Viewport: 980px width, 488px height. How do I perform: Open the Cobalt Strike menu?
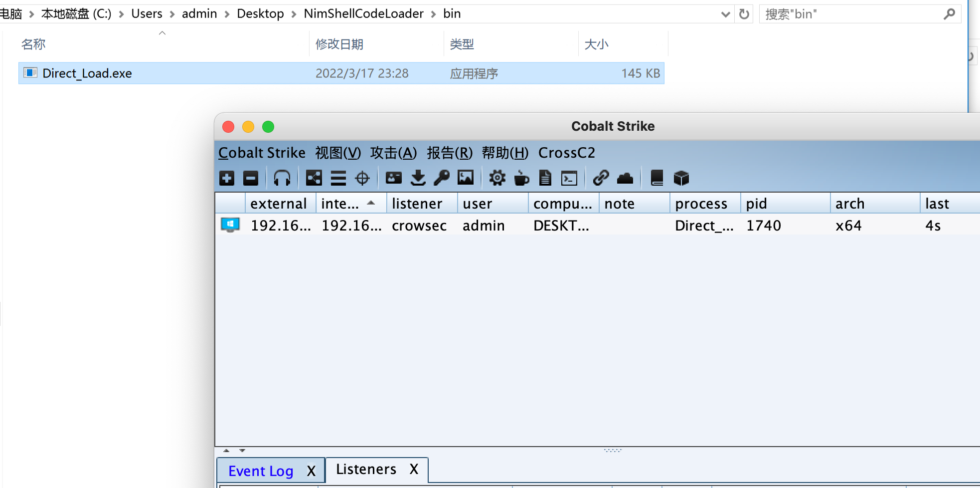tap(262, 153)
